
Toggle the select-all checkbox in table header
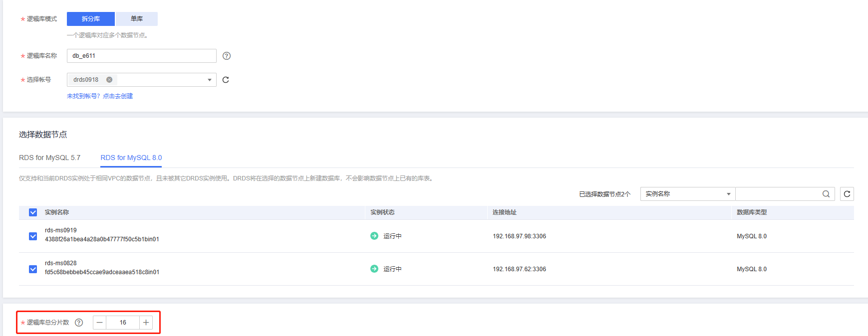(x=33, y=212)
